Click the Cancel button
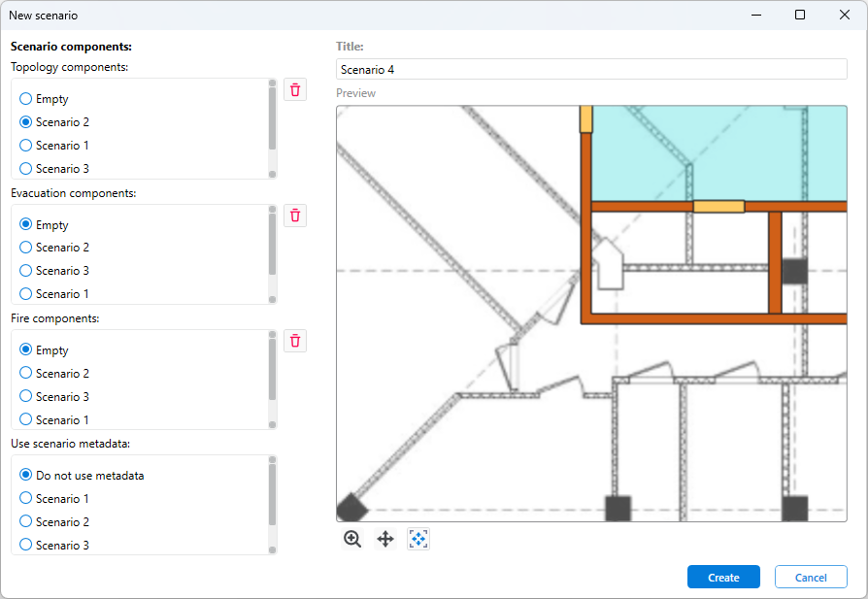 click(x=811, y=576)
